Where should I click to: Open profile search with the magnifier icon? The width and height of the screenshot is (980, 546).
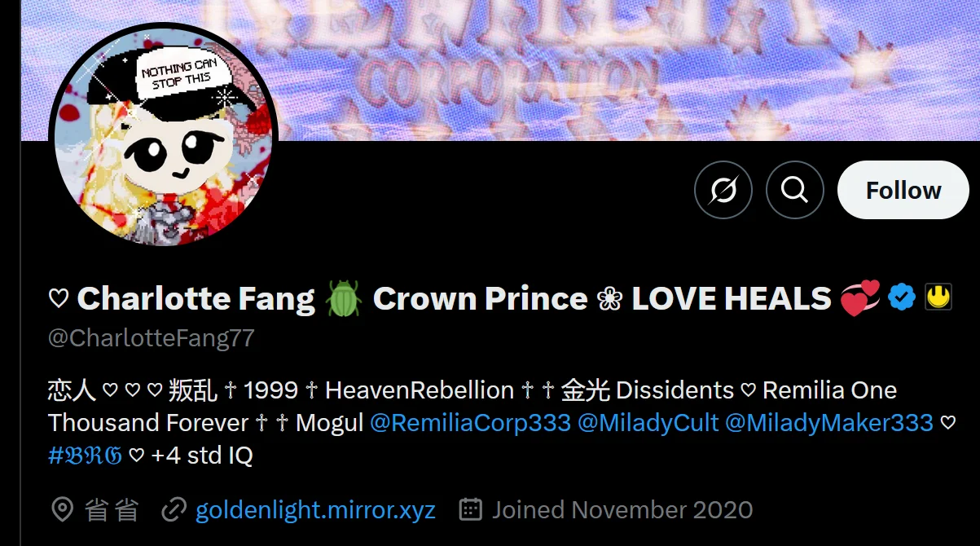click(x=795, y=190)
